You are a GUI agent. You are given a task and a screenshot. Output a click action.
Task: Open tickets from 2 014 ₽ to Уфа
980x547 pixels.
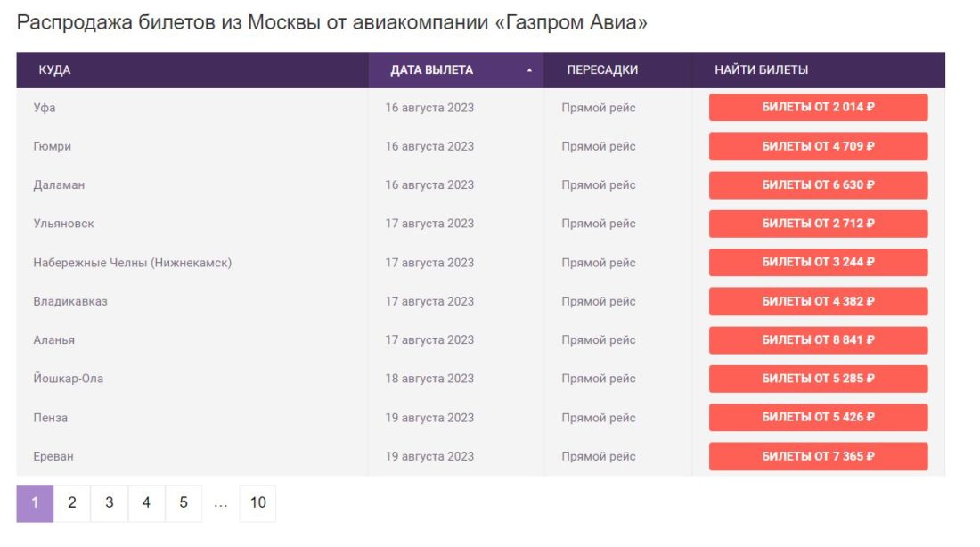point(817,107)
